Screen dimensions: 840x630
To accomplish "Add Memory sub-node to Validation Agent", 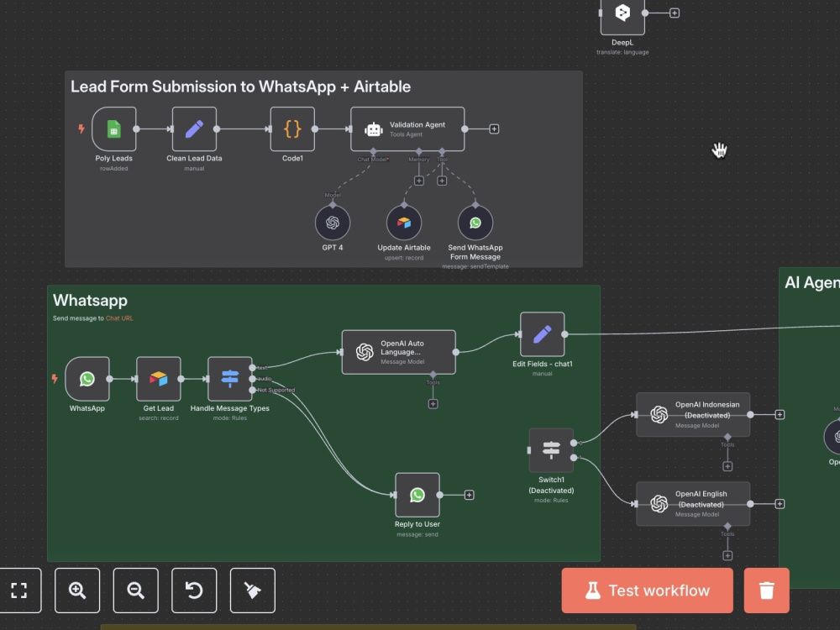I will coord(419,181).
